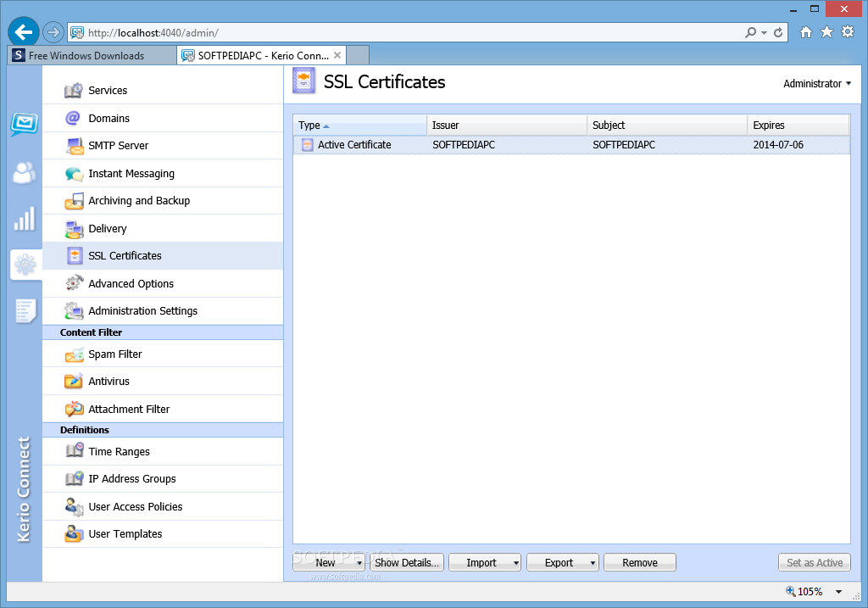Switch to the mail envelope section icon

coord(25,123)
